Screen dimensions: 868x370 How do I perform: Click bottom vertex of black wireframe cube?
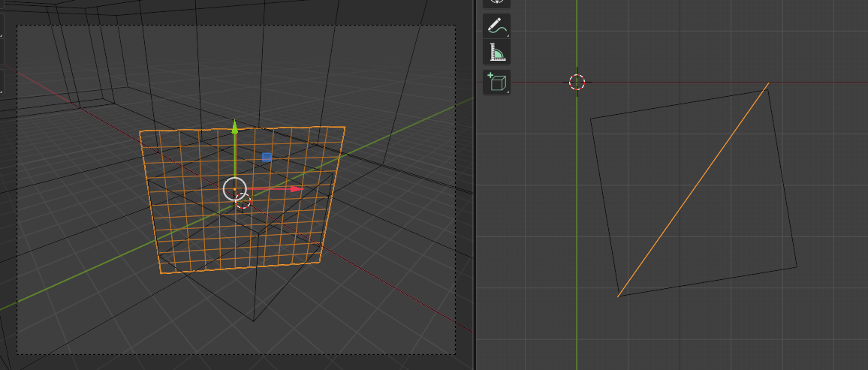tap(253, 321)
